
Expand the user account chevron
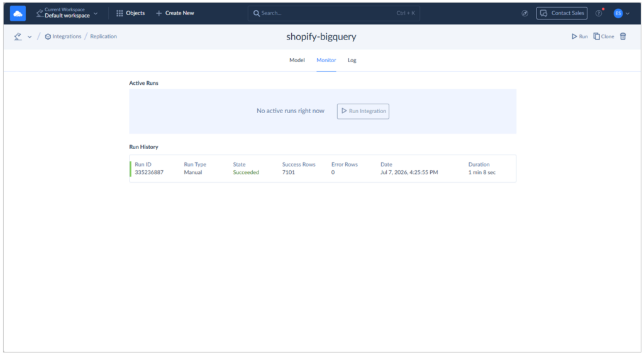pos(628,14)
